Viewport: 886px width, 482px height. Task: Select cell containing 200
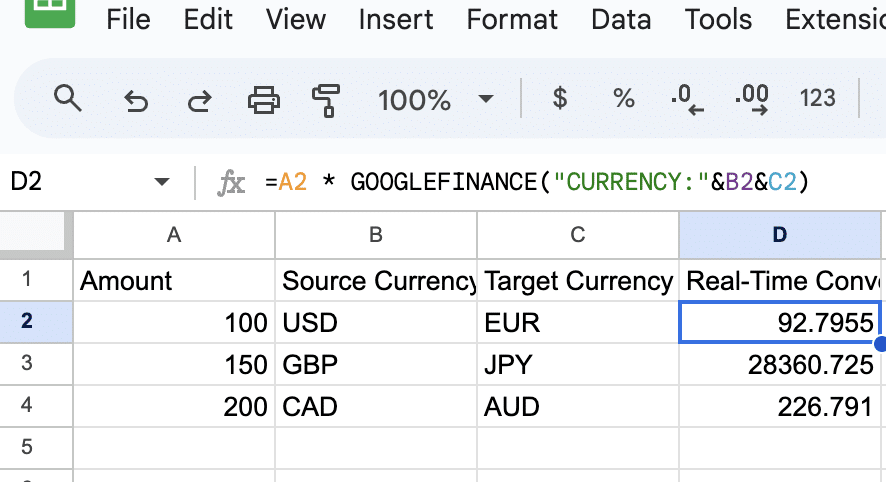pos(174,406)
